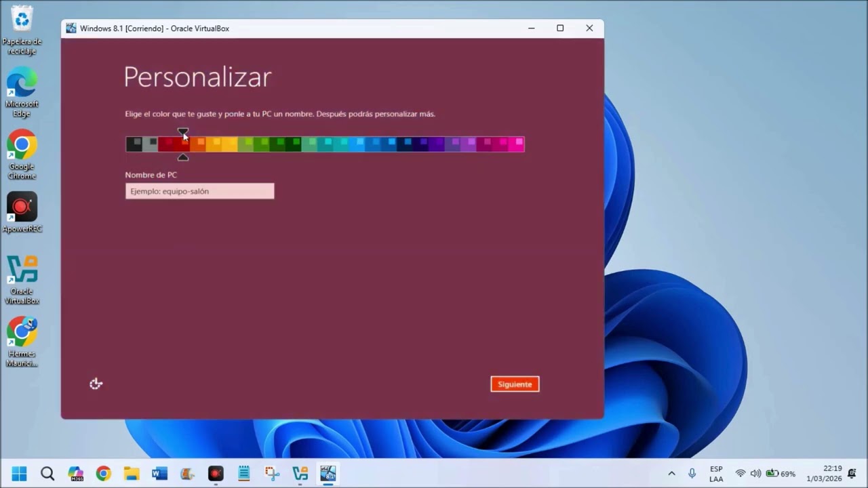Pick the bright orange color swatch
868x488 pixels.
tap(197, 144)
